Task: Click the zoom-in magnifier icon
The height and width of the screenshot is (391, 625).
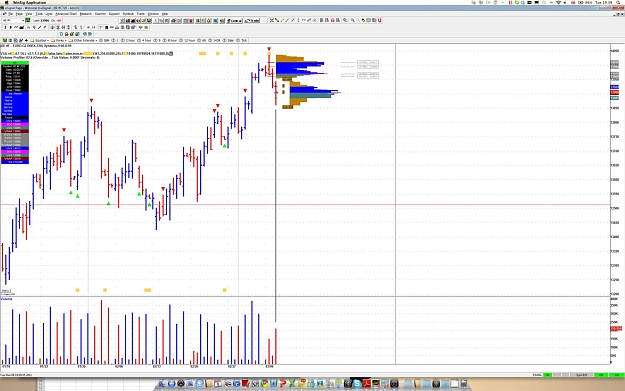Action: (352, 20)
